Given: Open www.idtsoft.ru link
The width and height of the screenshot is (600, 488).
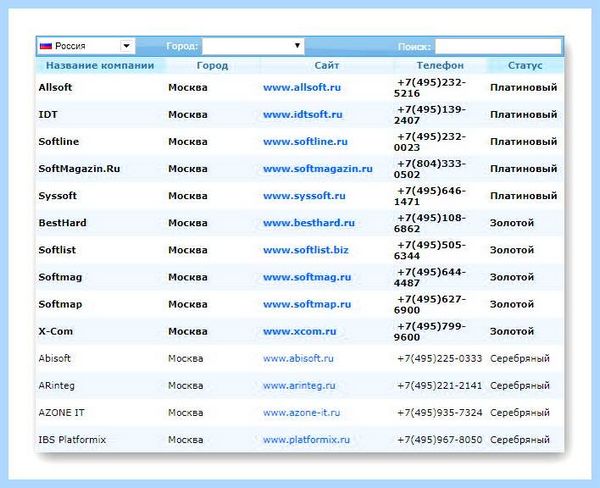Looking at the screenshot, I should [x=303, y=114].
